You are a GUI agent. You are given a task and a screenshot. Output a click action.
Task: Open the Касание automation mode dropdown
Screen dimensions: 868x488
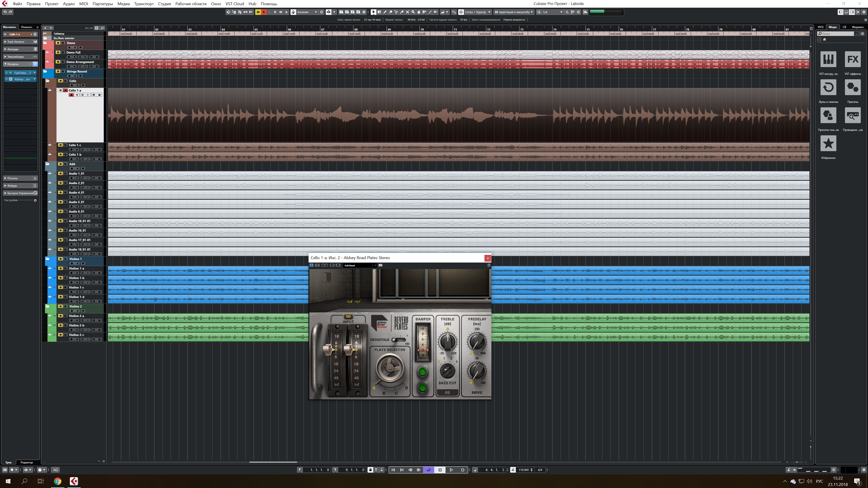pyautogui.click(x=307, y=12)
